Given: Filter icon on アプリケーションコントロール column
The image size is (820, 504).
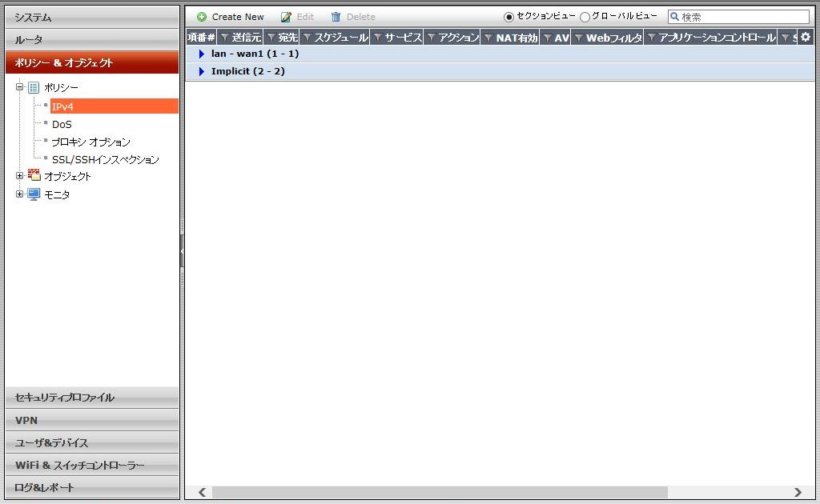Looking at the screenshot, I should click(651, 38).
